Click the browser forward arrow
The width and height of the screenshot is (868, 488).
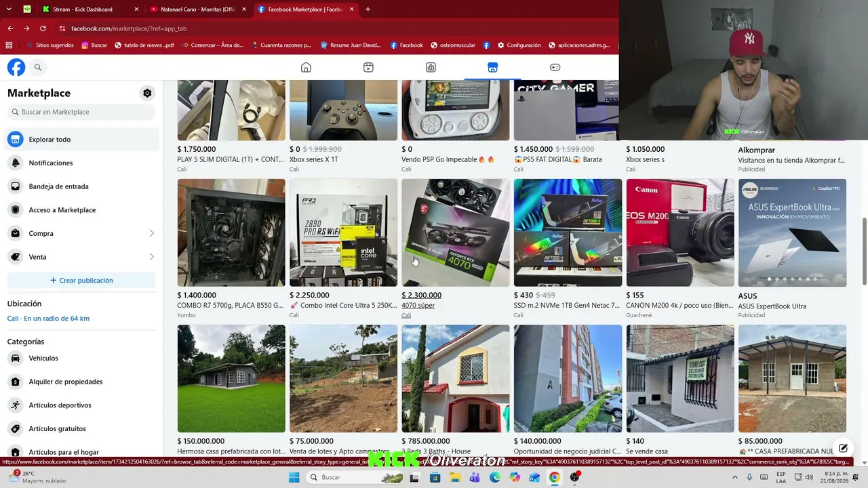pyautogui.click(x=26, y=28)
